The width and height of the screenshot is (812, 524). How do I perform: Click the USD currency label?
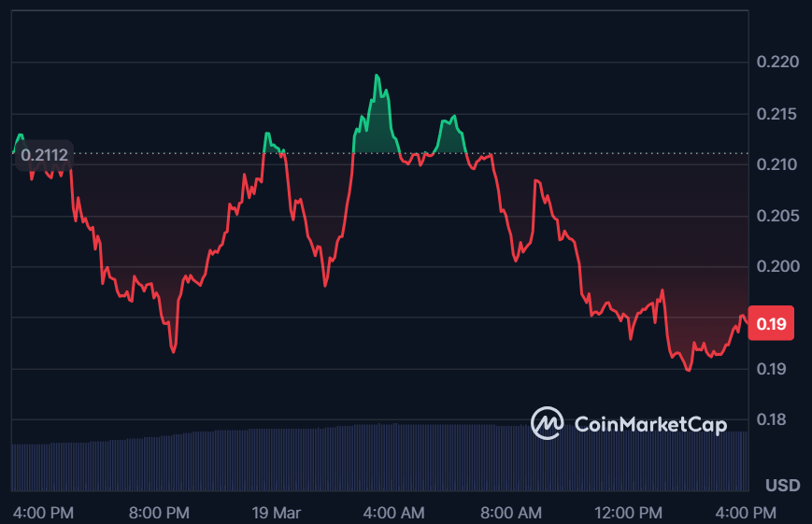(781, 486)
